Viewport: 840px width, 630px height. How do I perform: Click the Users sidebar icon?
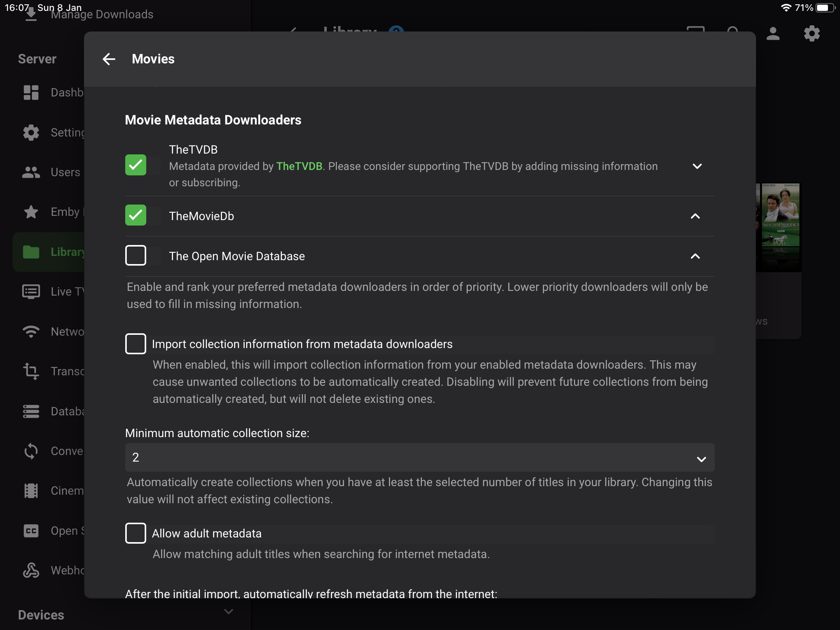(31, 172)
